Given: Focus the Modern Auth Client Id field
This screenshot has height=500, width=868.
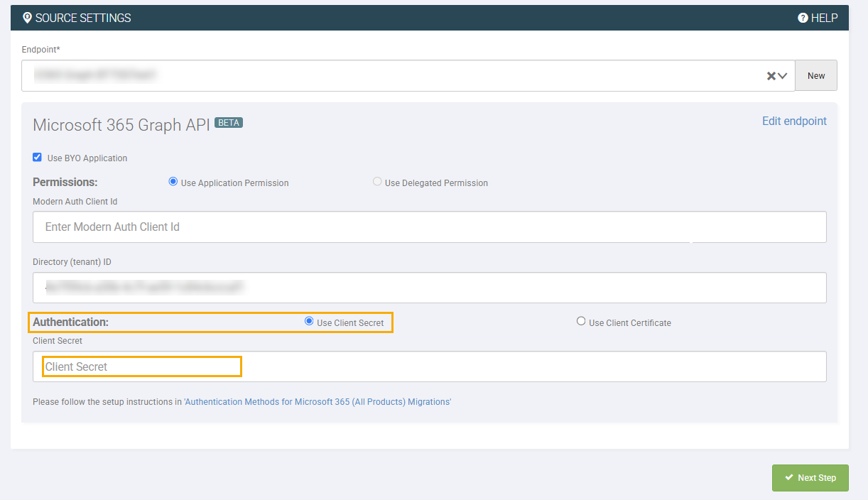Looking at the screenshot, I should (430, 227).
